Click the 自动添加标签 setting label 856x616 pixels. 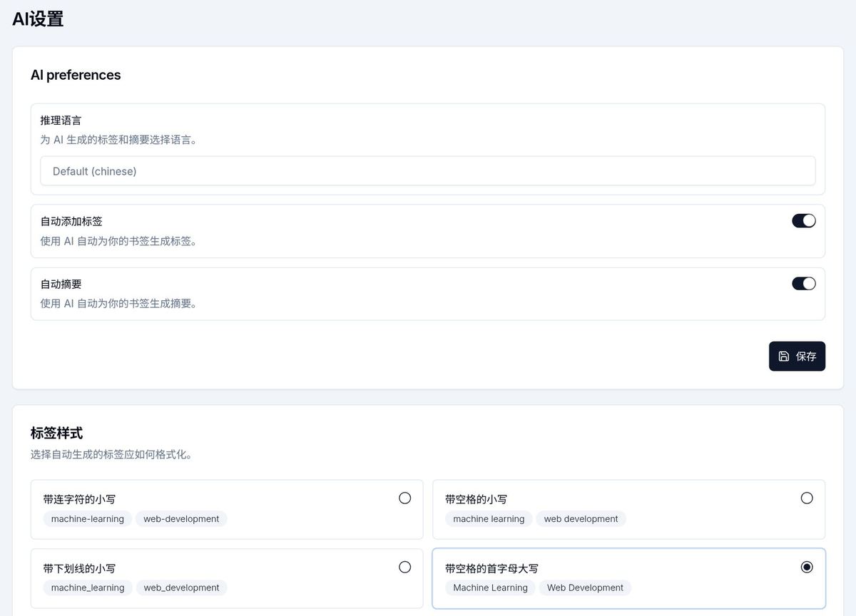point(71,222)
